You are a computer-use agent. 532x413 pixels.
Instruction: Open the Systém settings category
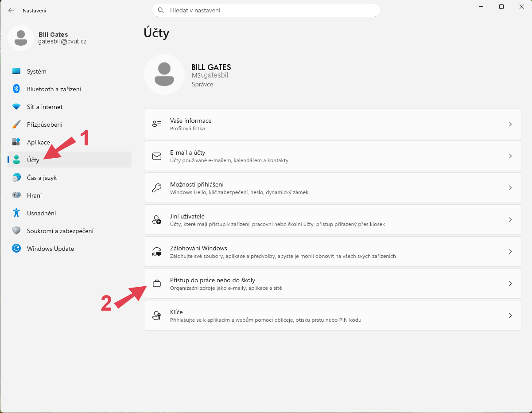[x=36, y=71]
